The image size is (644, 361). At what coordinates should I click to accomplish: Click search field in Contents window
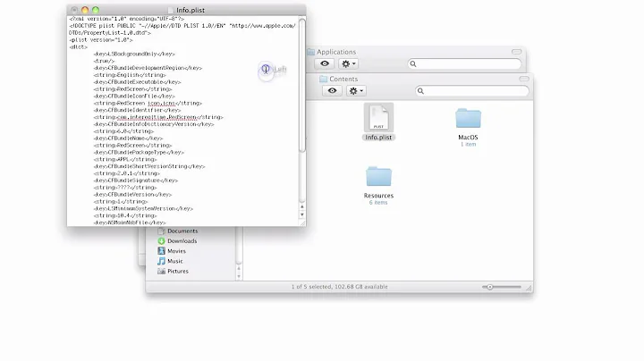pyautogui.click(x=472, y=91)
